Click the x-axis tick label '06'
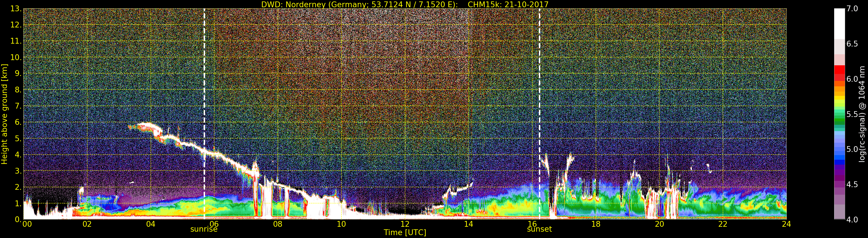Viewport: 868px width, 238px height. pyautogui.click(x=214, y=224)
